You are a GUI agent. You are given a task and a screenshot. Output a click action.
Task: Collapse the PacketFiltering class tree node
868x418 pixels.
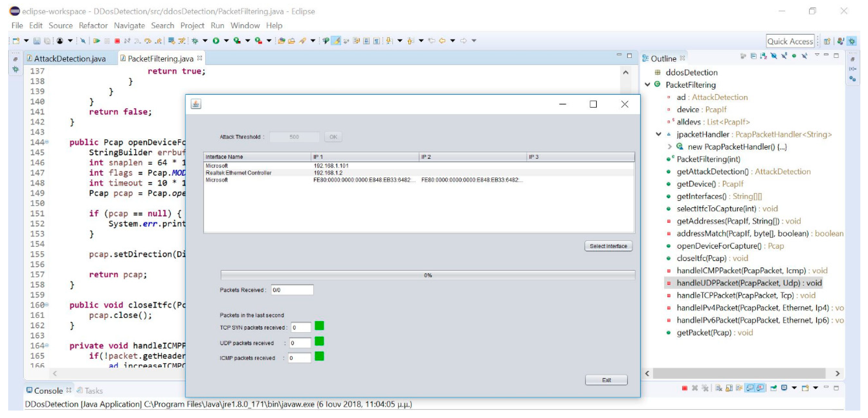pos(647,84)
